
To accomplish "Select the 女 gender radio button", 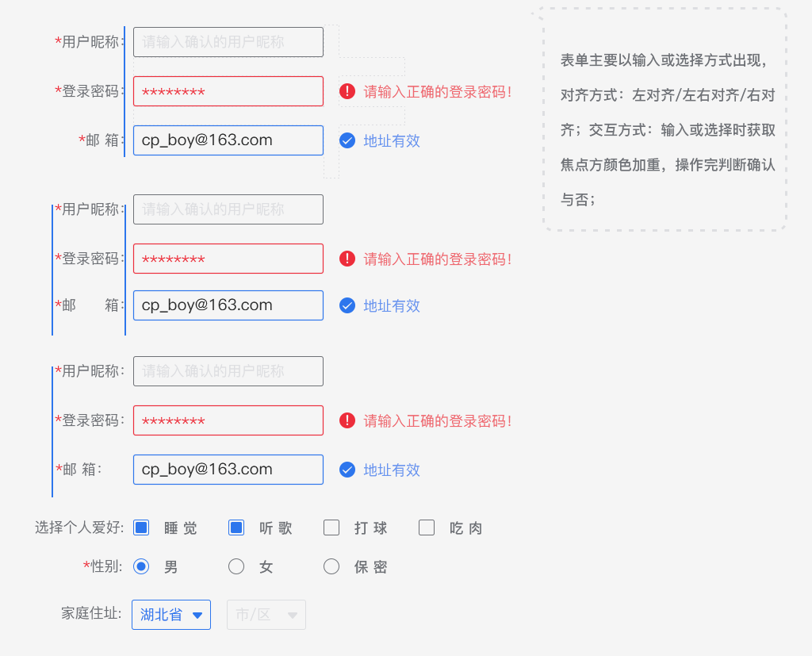I will point(236,566).
